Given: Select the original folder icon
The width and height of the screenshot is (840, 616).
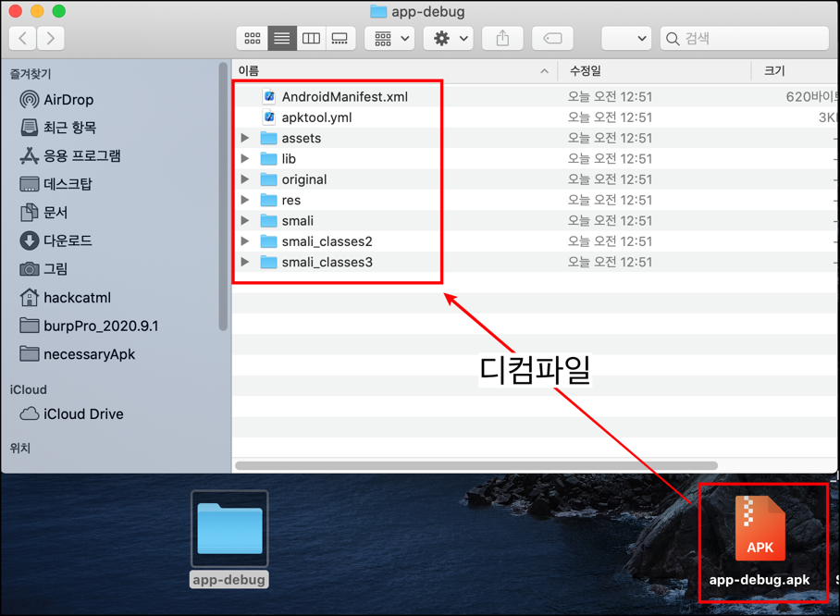Looking at the screenshot, I should pos(268,179).
